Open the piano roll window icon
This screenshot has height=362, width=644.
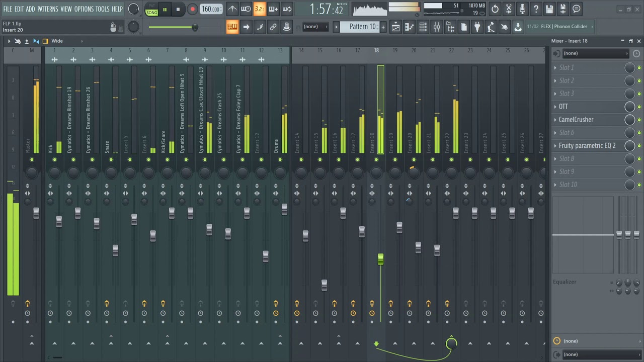pos(409,27)
